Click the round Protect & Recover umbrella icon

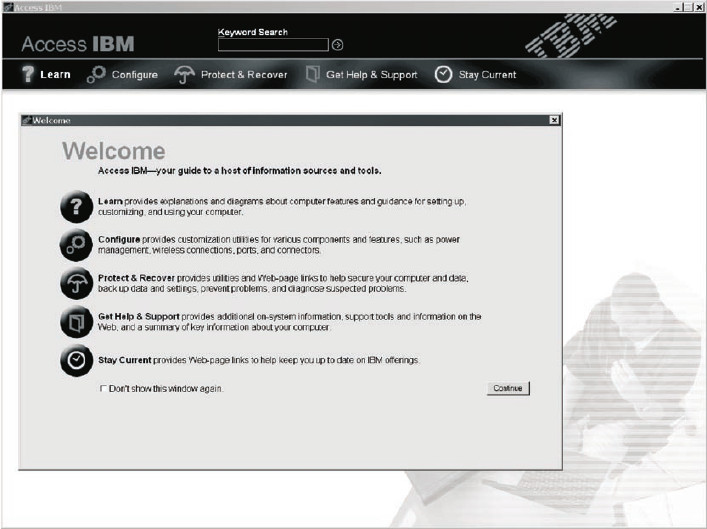click(76, 283)
